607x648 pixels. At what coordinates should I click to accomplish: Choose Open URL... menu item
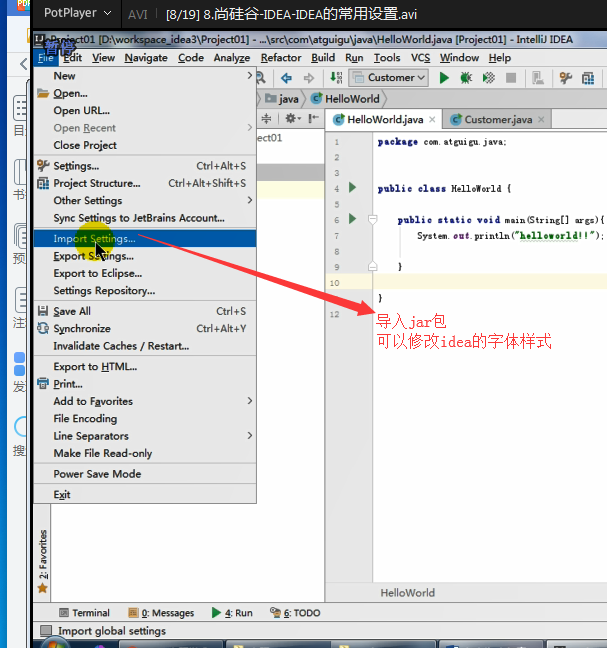pos(145,111)
